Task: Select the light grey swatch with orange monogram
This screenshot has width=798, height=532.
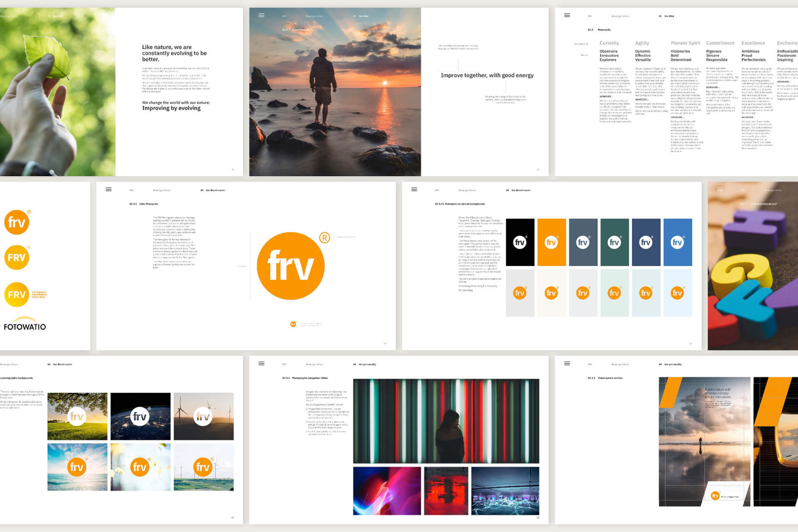Action: tap(520, 293)
